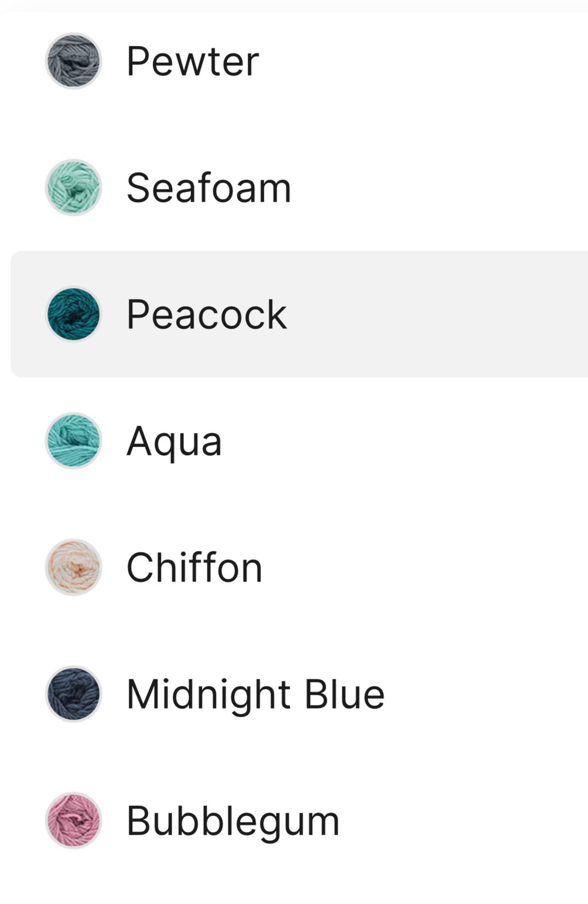Click the "Bubblegum" text label
This screenshot has height=904, width=588.
tap(233, 821)
